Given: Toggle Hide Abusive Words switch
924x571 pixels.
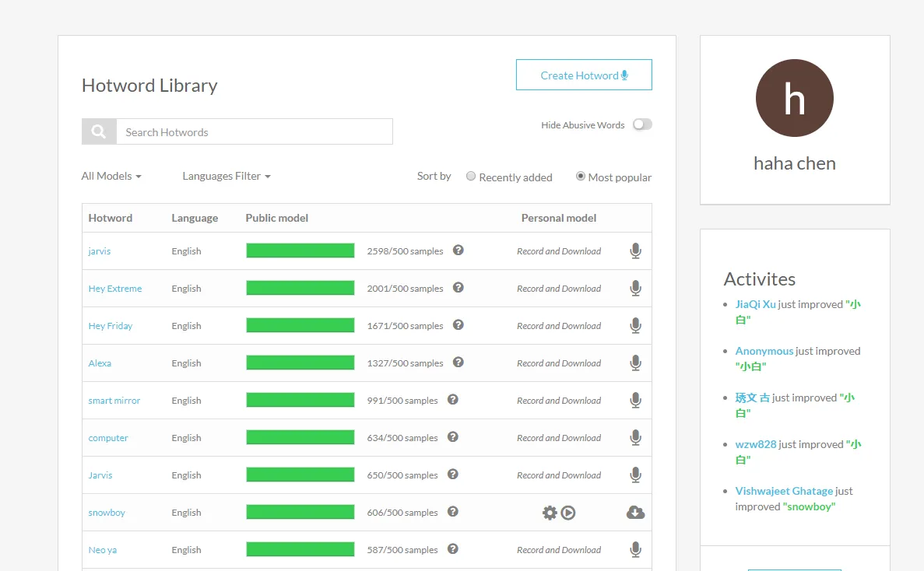Looking at the screenshot, I should tap(642, 124).
